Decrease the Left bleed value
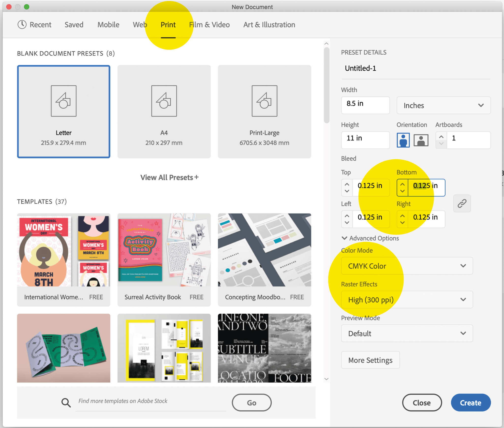The width and height of the screenshot is (504, 428). coord(347,223)
